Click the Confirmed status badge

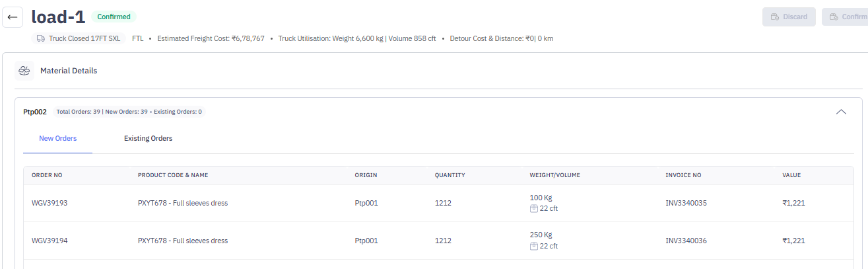click(x=114, y=17)
